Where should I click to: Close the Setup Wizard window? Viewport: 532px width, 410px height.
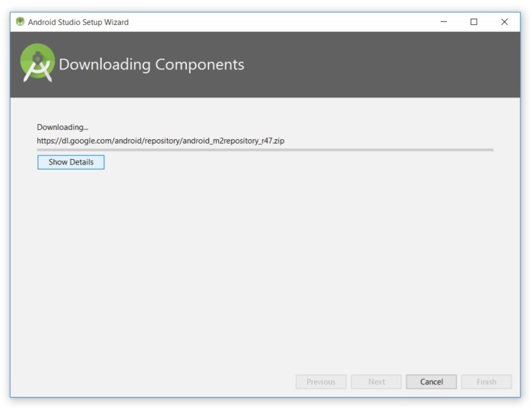(504, 22)
